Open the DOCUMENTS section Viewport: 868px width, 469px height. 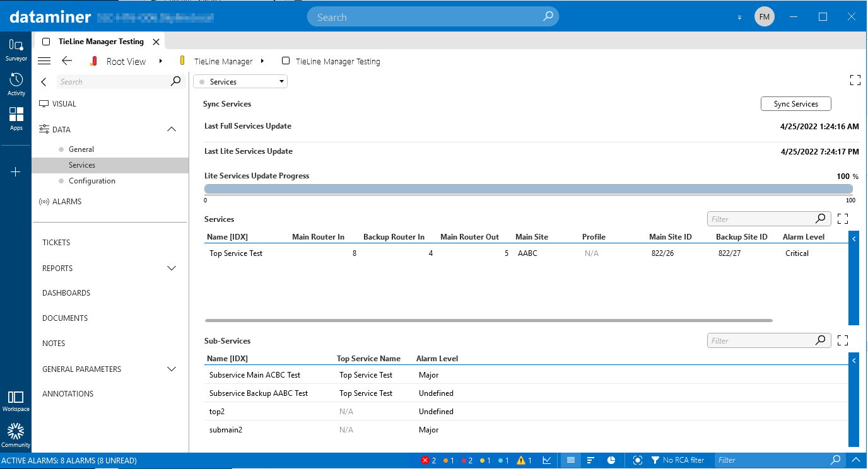[65, 318]
